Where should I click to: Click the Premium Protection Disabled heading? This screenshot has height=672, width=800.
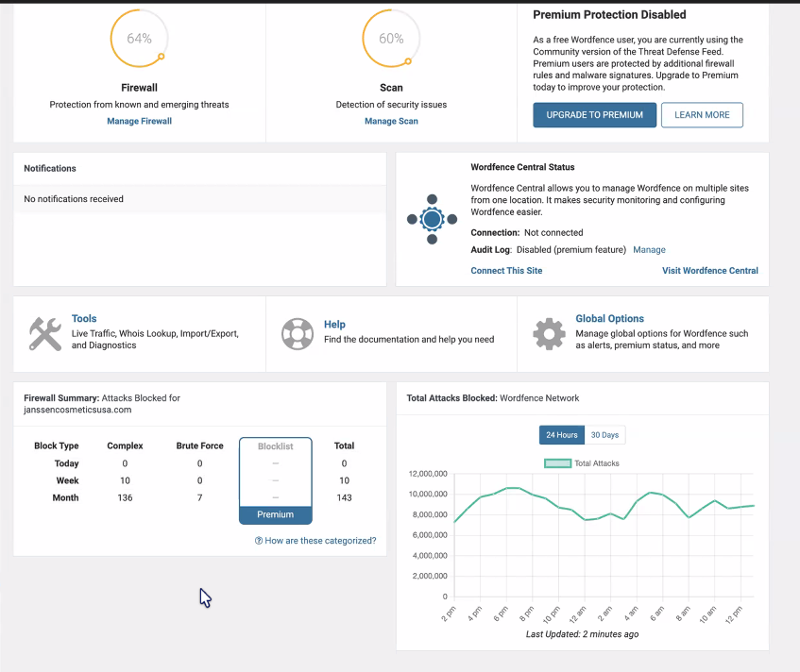point(609,15)
